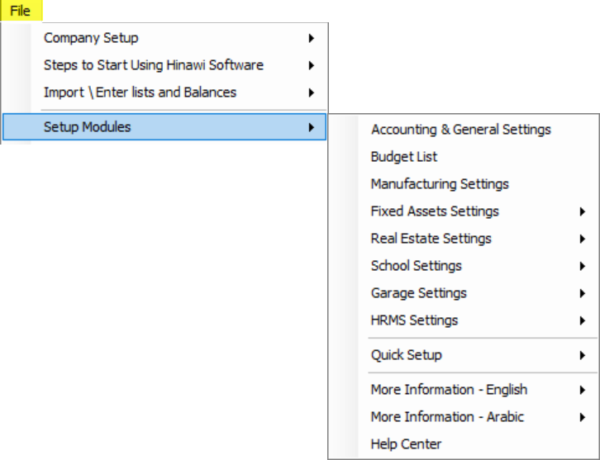Screen dimensions: 600x460
Task: Open More Information - Arabic
Action: 464,417
